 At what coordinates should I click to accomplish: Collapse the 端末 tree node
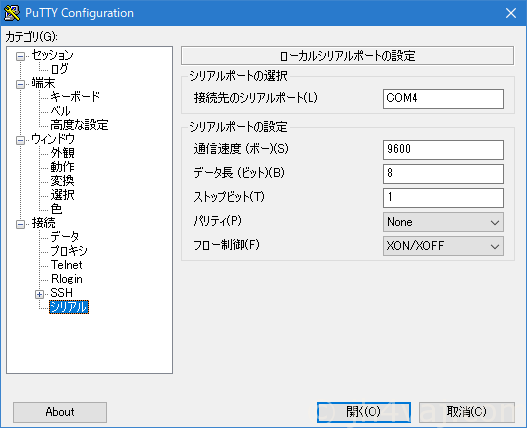21,84
